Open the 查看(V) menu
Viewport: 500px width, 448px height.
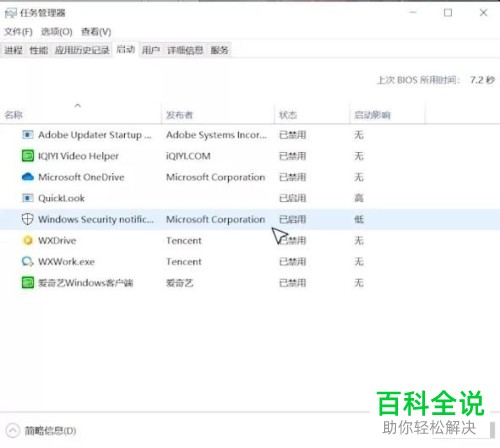click(x=96, y=32)
